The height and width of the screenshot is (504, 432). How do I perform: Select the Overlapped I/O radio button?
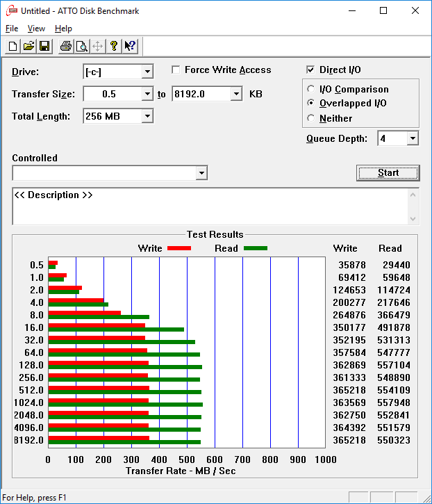pos(311,103)
